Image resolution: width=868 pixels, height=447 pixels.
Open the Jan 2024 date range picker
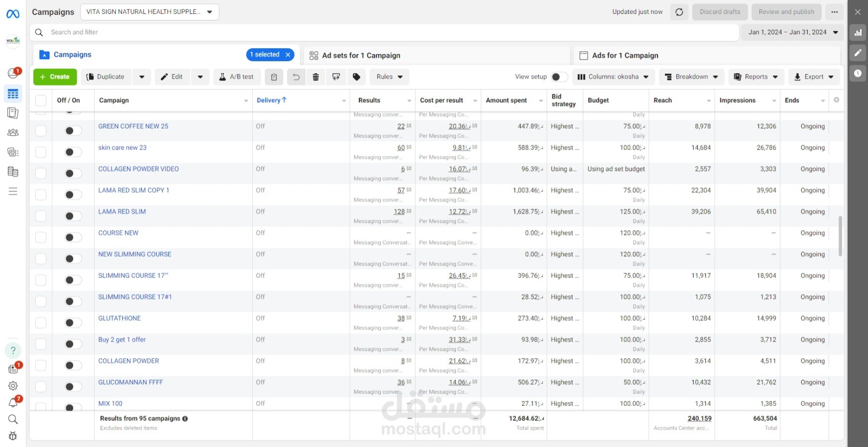click(x=792, y=32)
